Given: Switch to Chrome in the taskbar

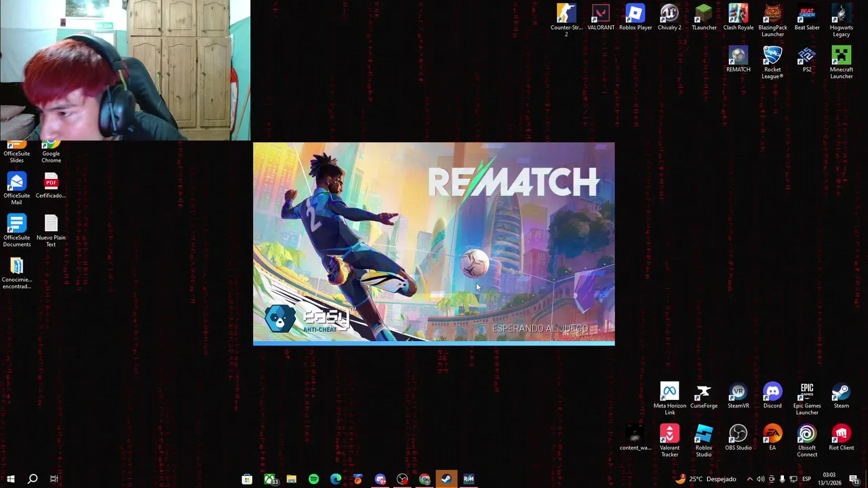Looking at the screenshot, I should tap(425, 479).
